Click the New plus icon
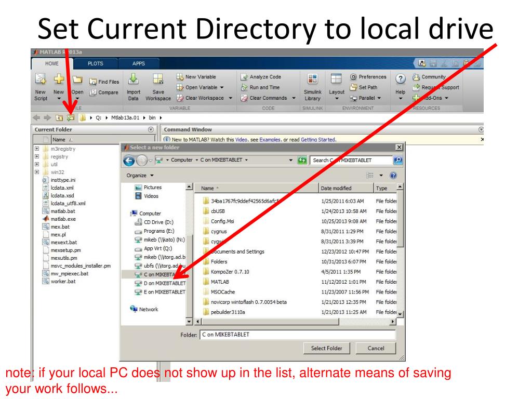Screen dimensions: 532x399 click(59, 79)
